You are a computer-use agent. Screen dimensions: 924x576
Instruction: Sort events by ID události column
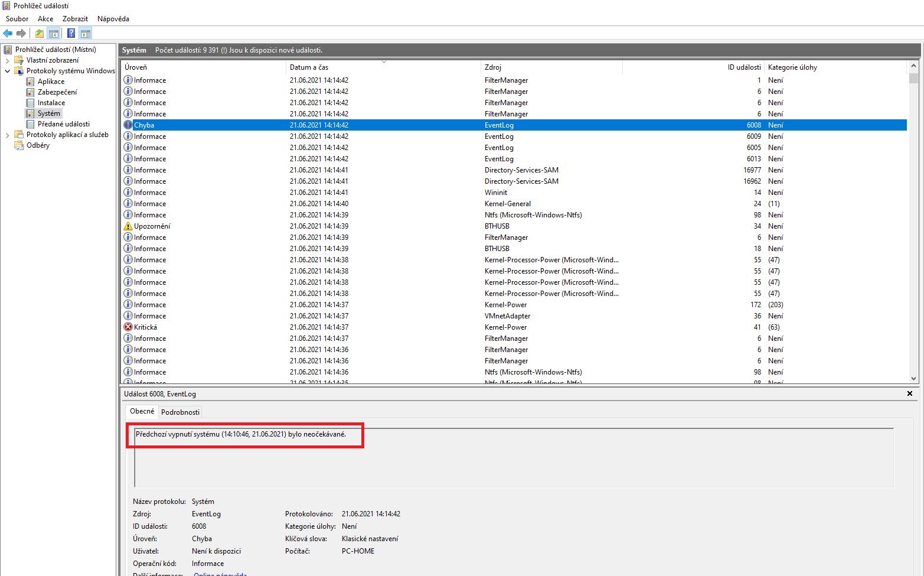point(744,67)
